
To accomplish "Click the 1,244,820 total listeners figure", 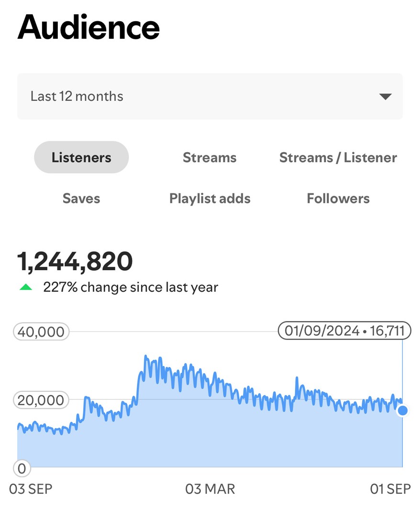I will pyautogui.click(x=75, y=262).
